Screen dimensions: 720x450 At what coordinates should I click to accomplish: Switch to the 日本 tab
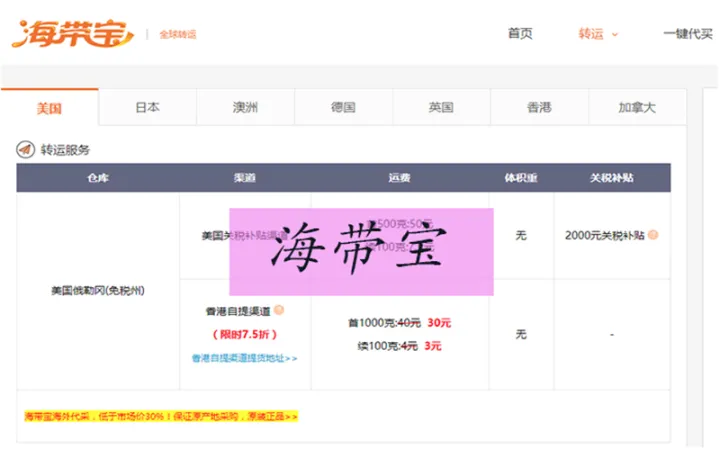(x=147, y=107)
